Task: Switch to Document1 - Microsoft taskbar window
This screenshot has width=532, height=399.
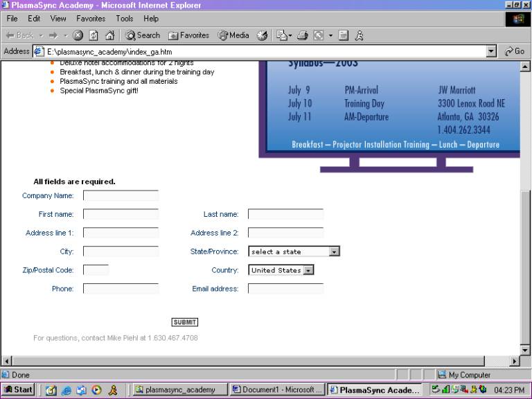Action: point(277,389)
